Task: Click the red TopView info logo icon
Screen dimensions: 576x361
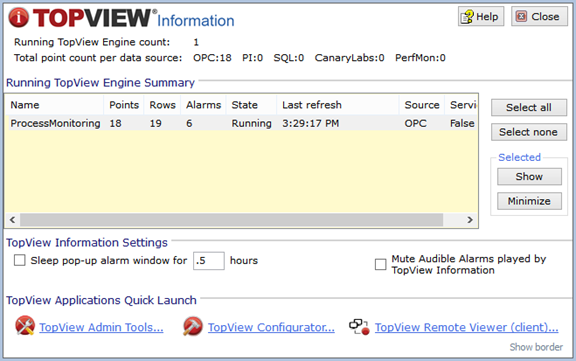Action: pos(18,17)
